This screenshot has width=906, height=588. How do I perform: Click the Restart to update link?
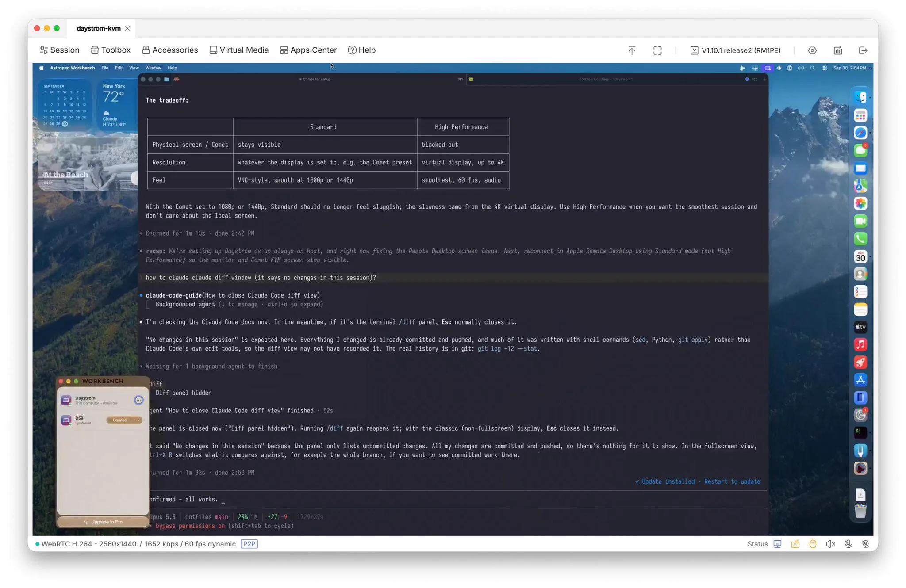click(x=732, y=481)
